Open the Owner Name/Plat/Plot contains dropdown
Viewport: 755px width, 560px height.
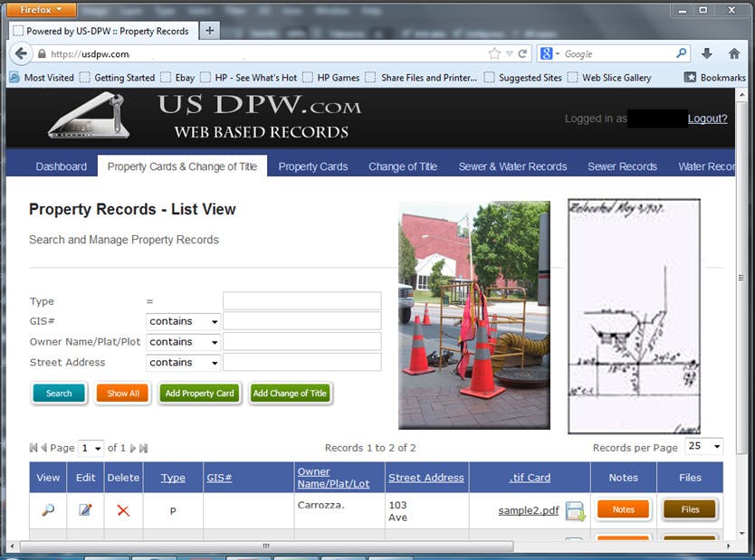pos(183,342)
